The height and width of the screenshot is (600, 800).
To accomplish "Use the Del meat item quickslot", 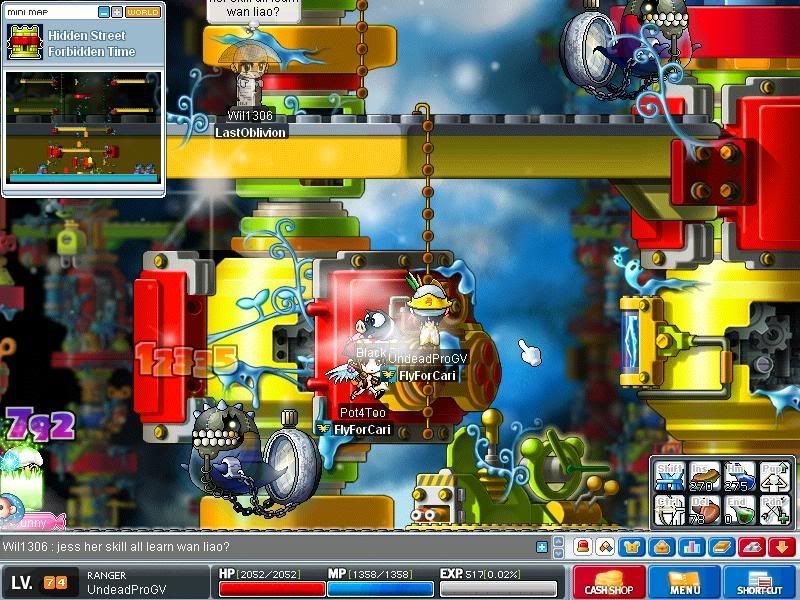I will (705, 511).
